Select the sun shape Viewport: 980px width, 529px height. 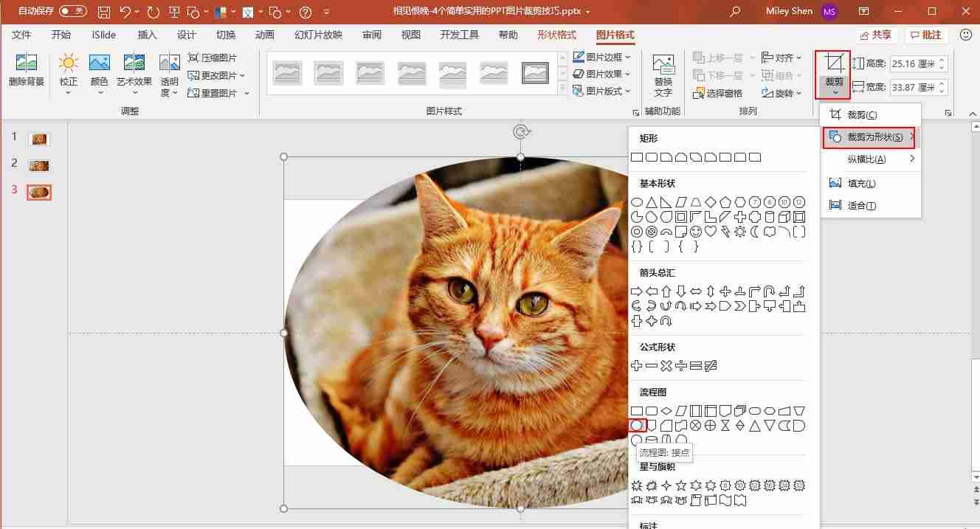click(x=740, y=232)
